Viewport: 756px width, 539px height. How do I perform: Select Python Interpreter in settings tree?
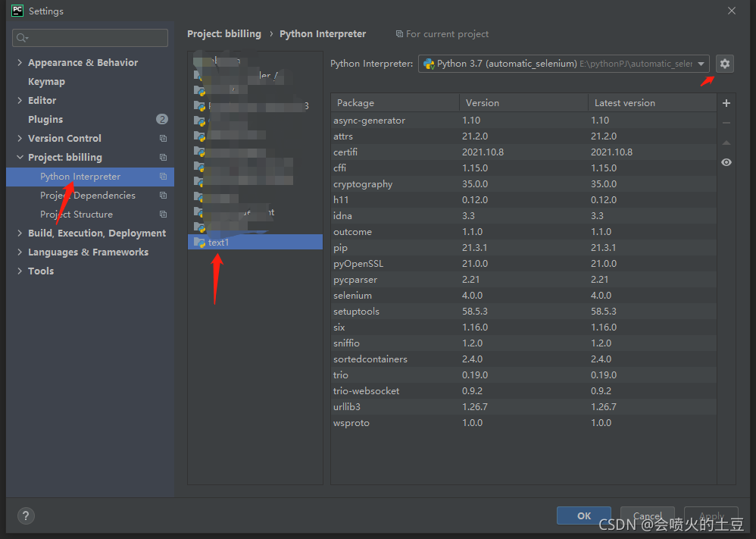pyautogui.click(x=90, y=177)
